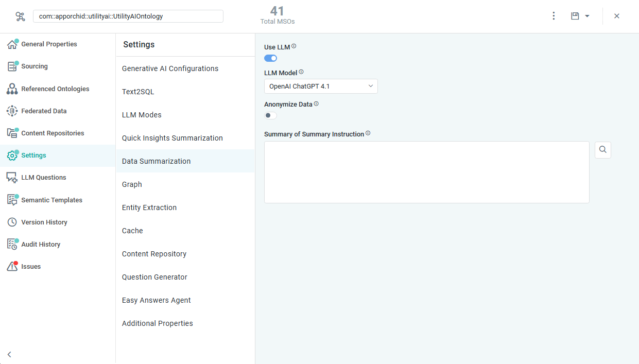Screen dimensions: 639x364
Task: Go to Entity Extraction settings
Action: [x=185, y=207]
